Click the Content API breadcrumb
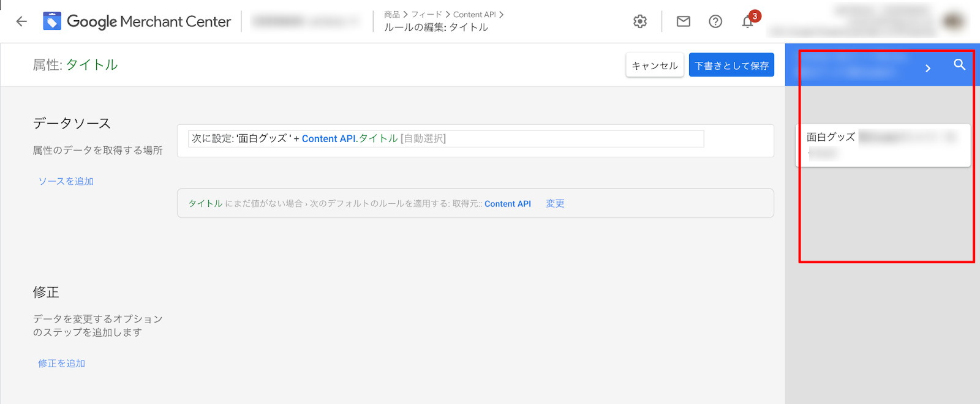Viewport: 980px width, 404px height. 475,15
